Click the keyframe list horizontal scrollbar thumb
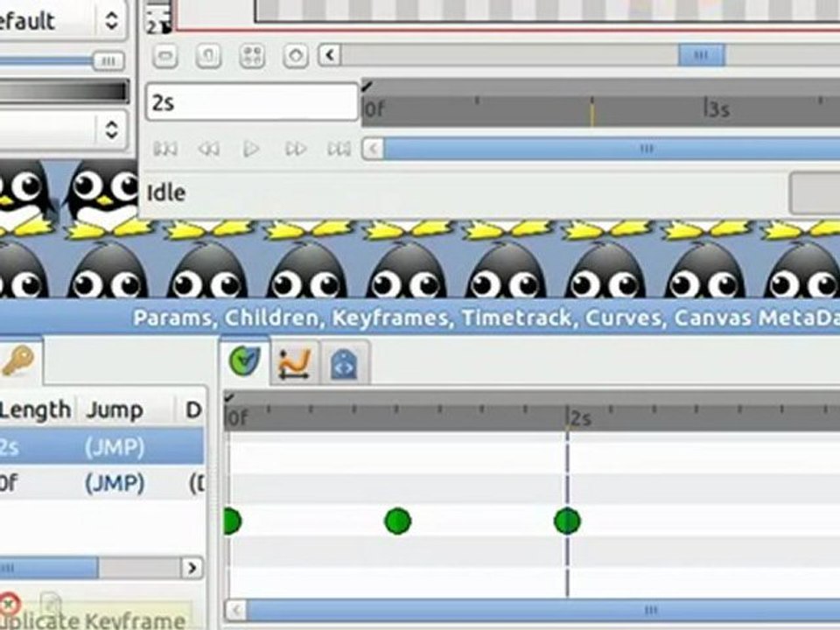The image size is (840, 630). pos(49,567)
